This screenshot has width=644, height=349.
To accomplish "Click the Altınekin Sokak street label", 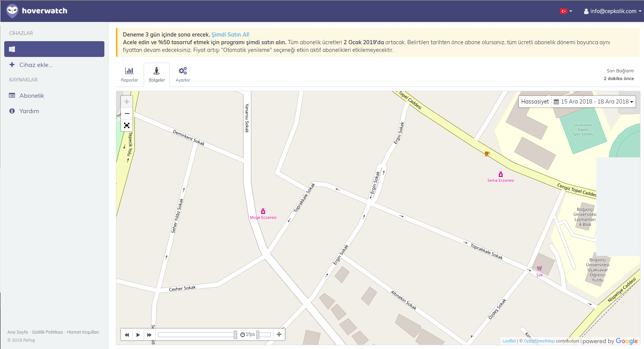I will 404,300.
